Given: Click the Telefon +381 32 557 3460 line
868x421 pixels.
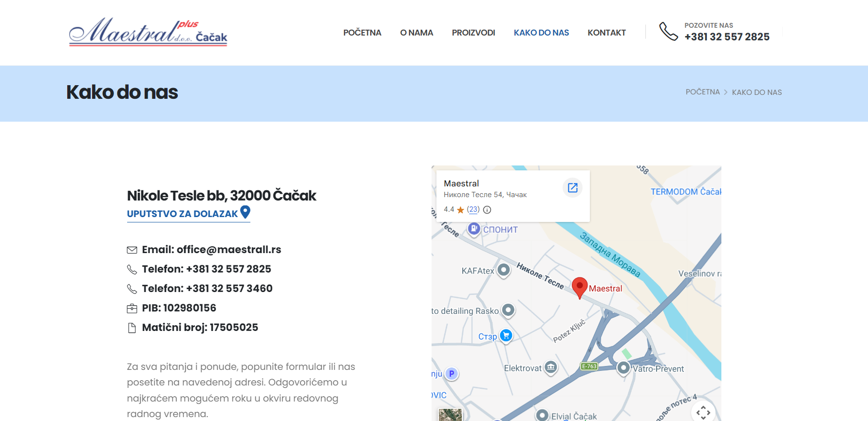Looking at the screenshot, I should (x=207, y=289).
